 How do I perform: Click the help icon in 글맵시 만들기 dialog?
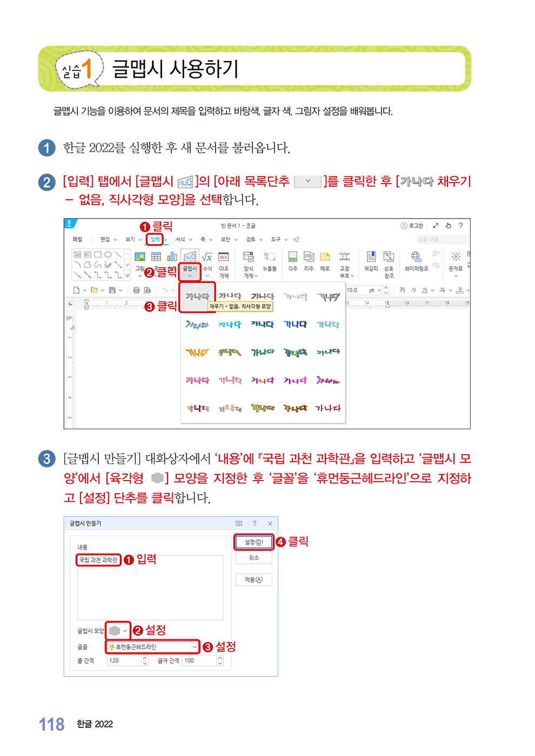(255, 523)
